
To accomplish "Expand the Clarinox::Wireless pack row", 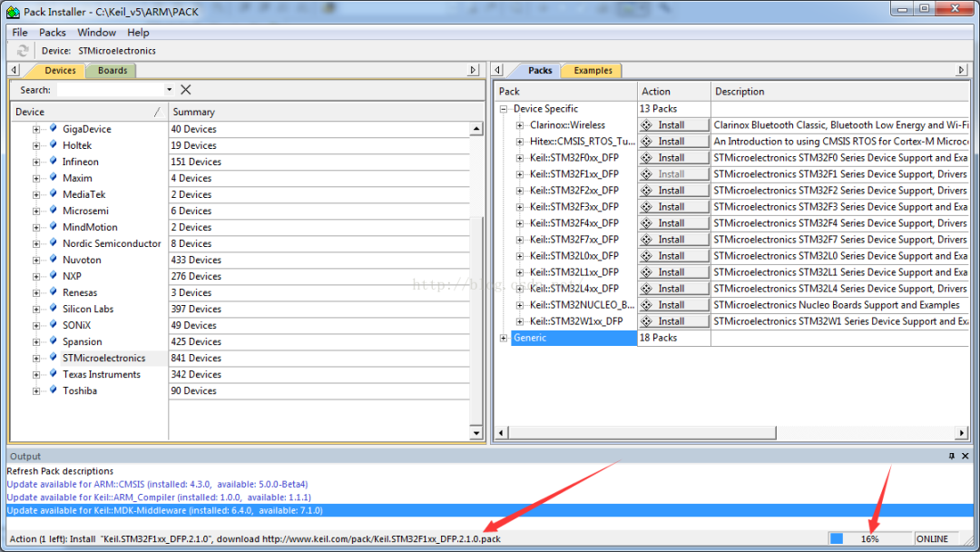I will pos(519,125).
